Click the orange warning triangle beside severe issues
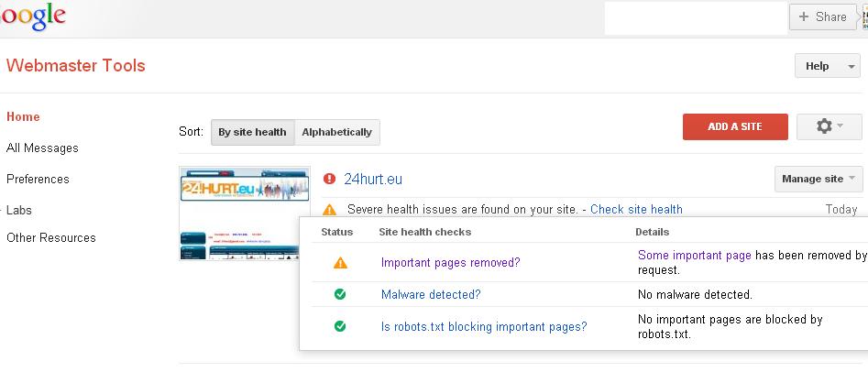This screenshot has height=383, width=868. [330, 210]
